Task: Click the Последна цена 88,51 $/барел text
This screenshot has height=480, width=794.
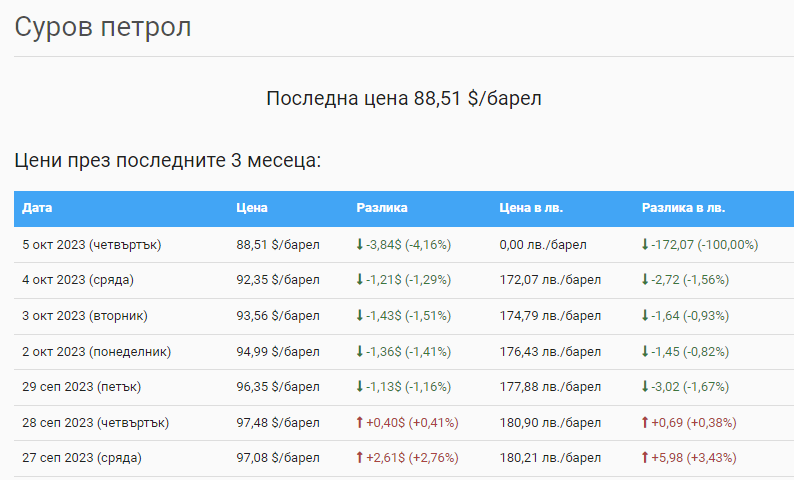Action: [404, 98]
